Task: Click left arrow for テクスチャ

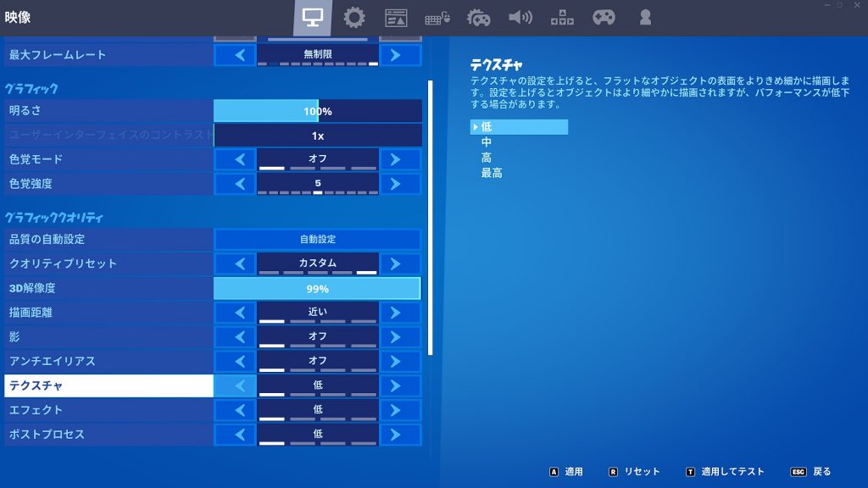Action: pos(236,385)
